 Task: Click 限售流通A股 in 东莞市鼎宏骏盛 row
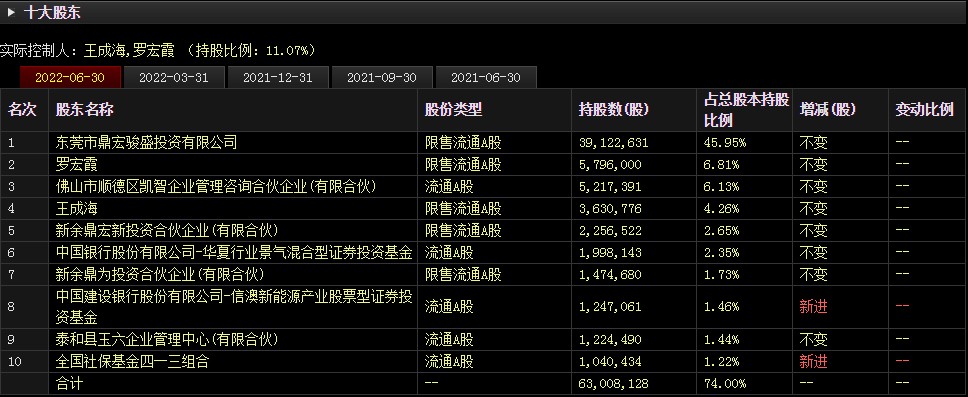463,143
